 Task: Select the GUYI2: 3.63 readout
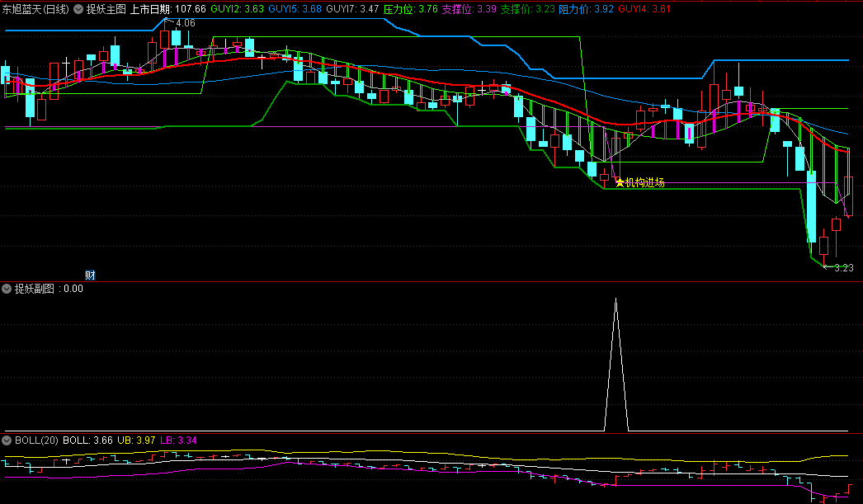(238, 9)
